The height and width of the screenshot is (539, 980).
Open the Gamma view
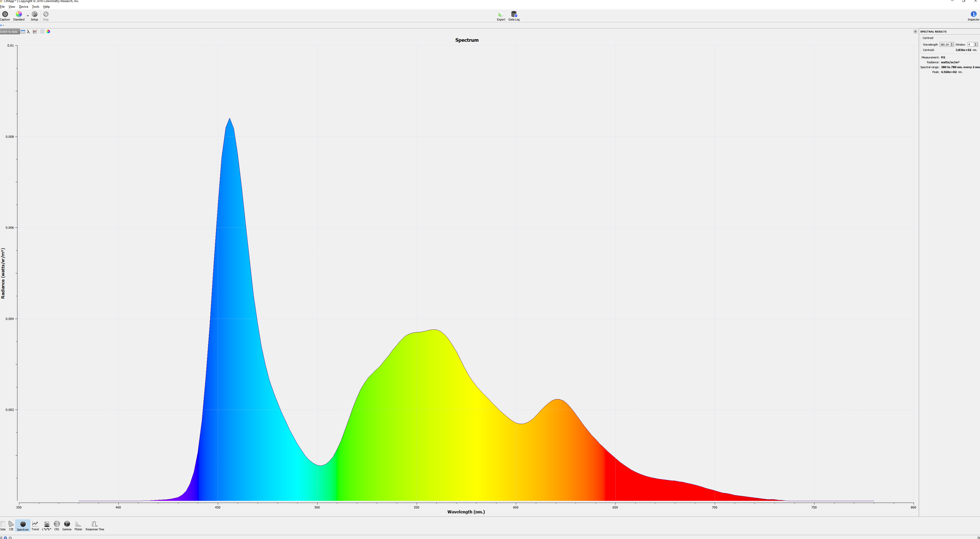[67, 524]
